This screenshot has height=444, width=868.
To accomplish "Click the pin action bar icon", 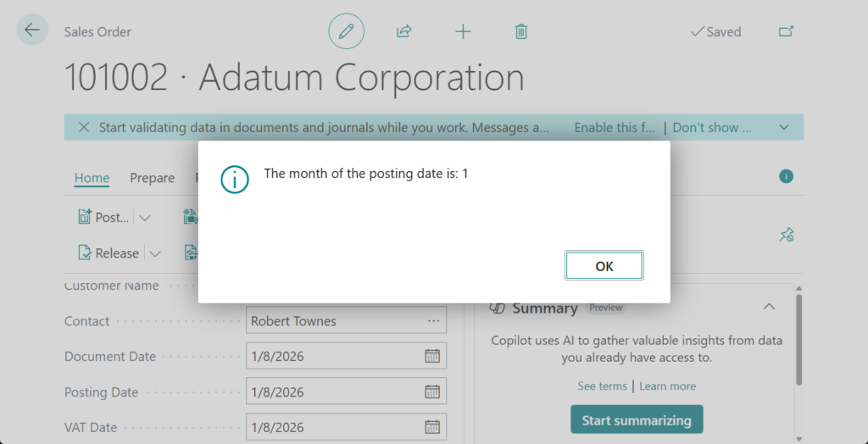I will click(786, 236).
